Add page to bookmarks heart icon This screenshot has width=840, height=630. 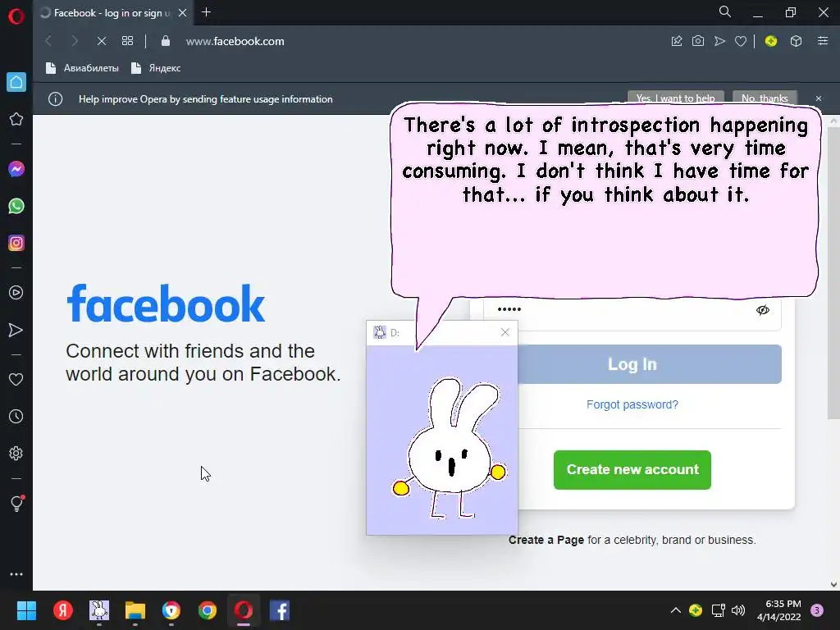(x=741, y=41)
